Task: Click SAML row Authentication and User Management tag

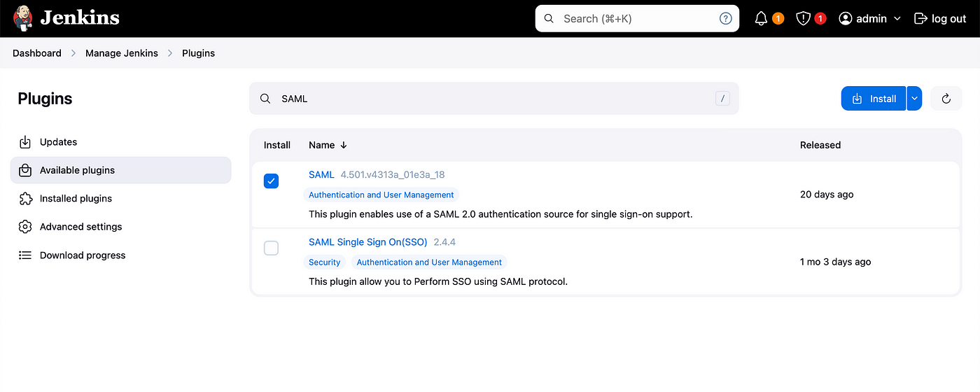Action: (x=381, y=195)
